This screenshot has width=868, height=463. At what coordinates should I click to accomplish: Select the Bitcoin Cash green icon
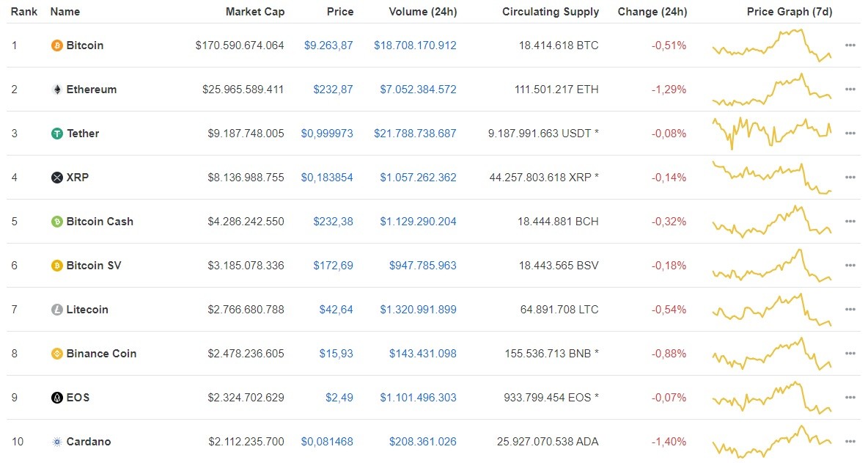[56, 221]
